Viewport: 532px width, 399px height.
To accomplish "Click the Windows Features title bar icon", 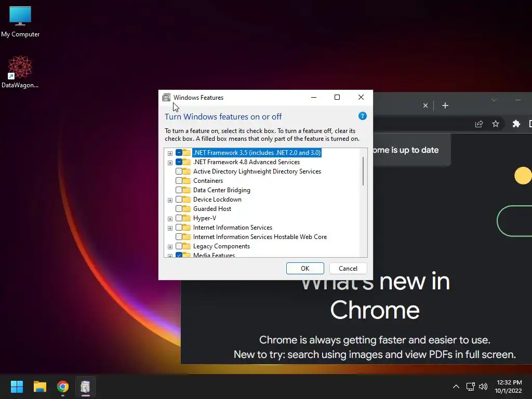I will coord(167,97).
